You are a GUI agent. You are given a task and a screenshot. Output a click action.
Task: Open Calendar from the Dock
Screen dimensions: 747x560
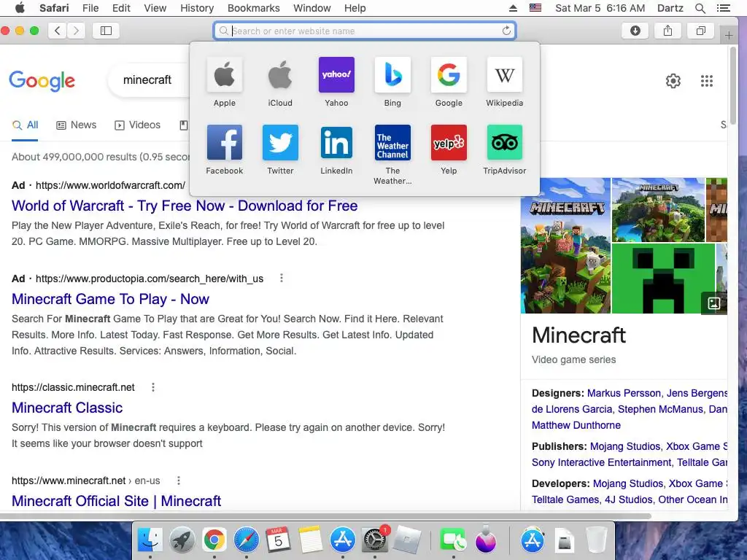(x=278, y=540)
